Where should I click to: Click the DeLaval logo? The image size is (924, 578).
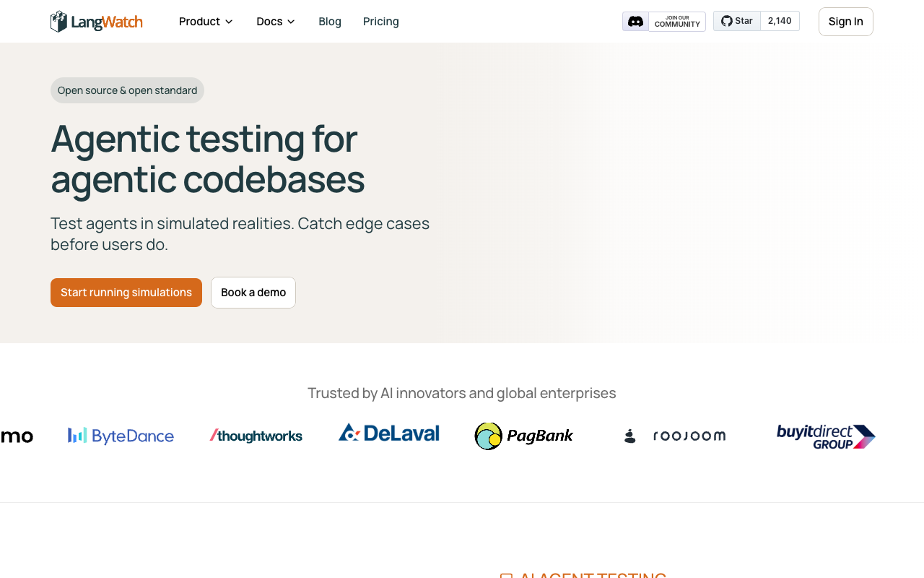pos(389,433)
